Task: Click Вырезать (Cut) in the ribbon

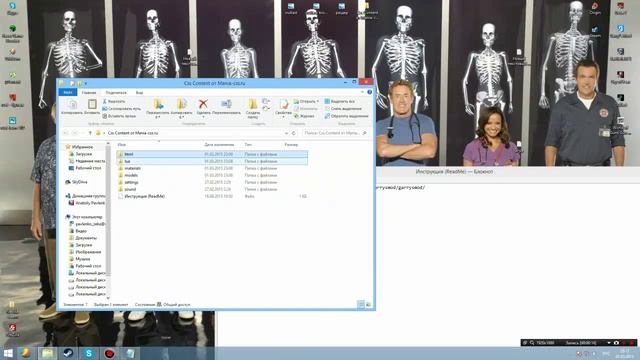Action: [x=114, y=101]
